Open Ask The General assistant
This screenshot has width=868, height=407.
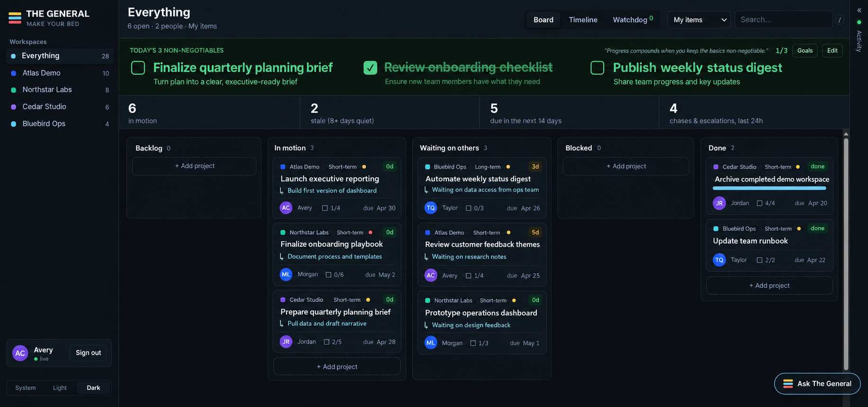pyautogui.click(x=817, y=384)
